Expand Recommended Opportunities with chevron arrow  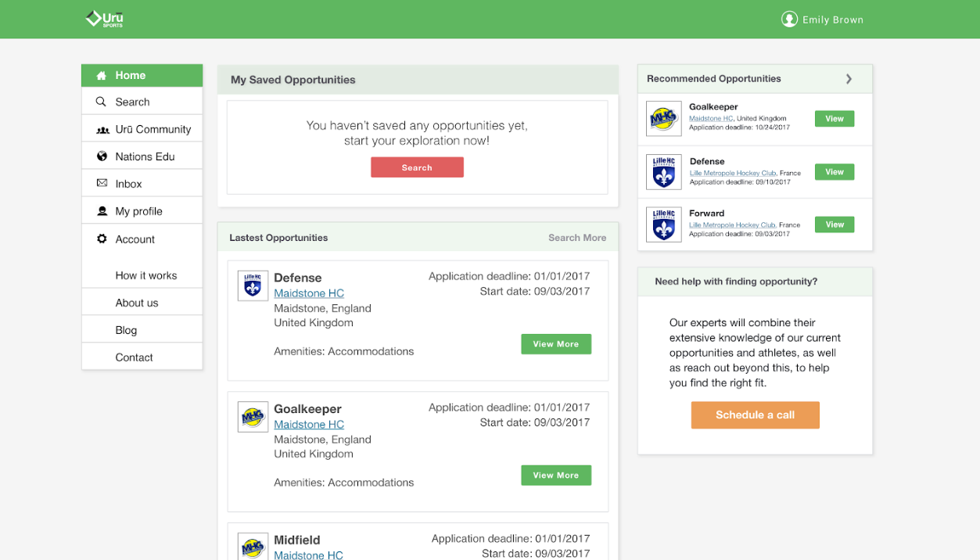849,79
